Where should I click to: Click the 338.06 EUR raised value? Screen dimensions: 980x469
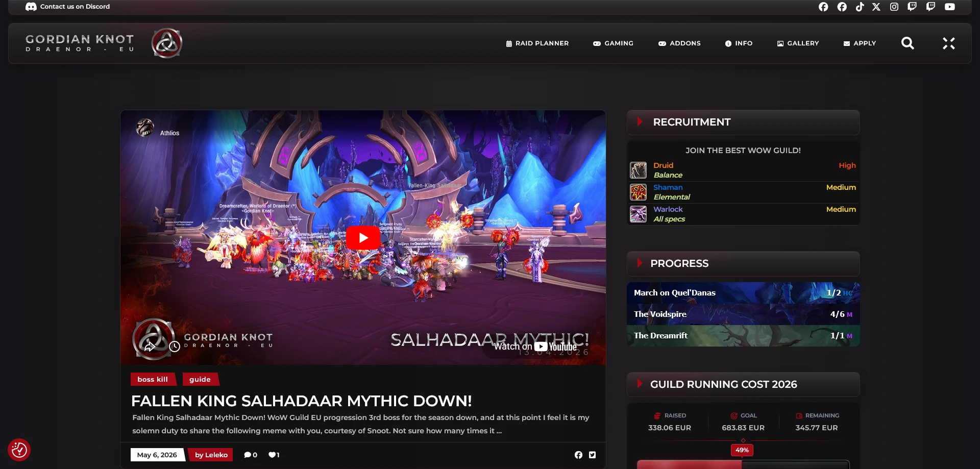(670, 428)
